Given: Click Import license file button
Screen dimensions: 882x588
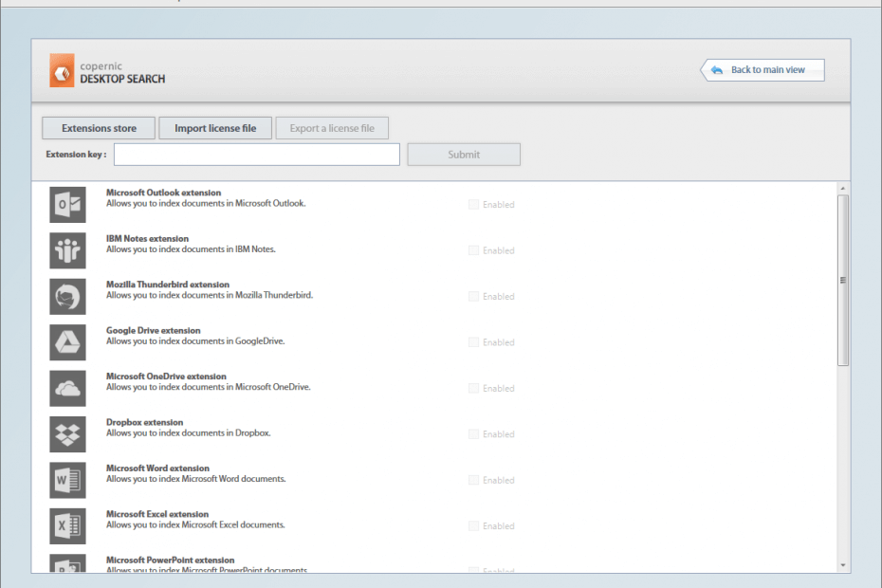Looking at the screenshot, I should click(215, 128).
